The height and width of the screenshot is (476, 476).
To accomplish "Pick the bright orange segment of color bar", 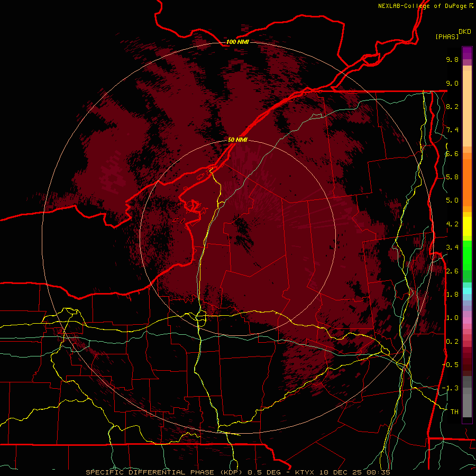I will 467,182.
